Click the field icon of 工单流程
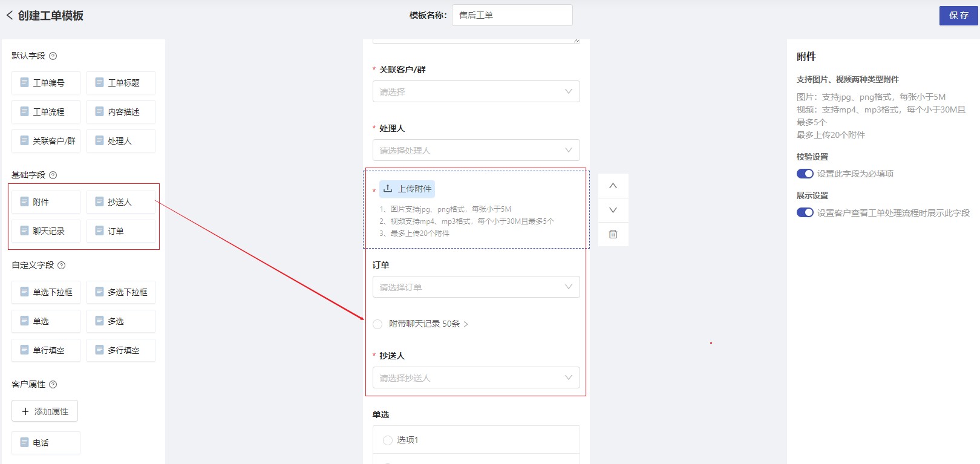The height and width of the screenshot is (464, 980). pyautogui.click(x=24, y=111)
